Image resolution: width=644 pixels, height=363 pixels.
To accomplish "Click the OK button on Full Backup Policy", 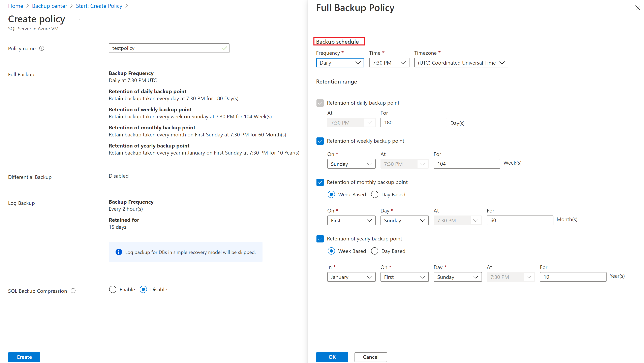I will [332, 357].
